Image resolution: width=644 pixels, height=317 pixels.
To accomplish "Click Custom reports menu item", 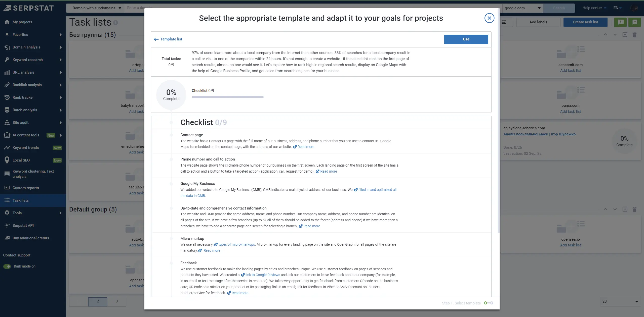I will point(25,187).
